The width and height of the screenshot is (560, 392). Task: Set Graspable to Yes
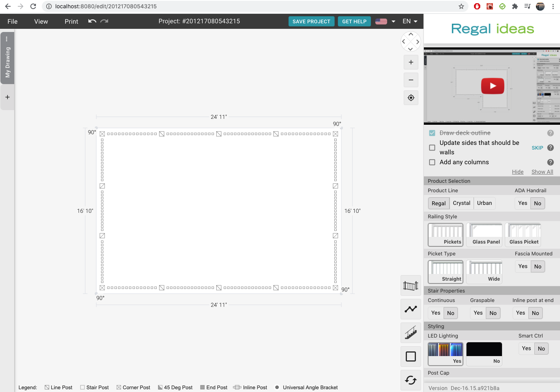(478, 313)
